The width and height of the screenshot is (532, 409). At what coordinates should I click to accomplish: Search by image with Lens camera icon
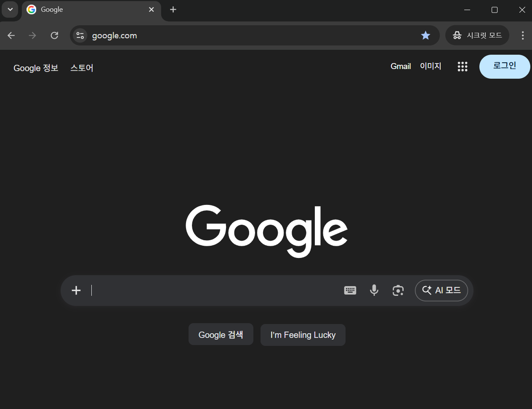[398, 290]
